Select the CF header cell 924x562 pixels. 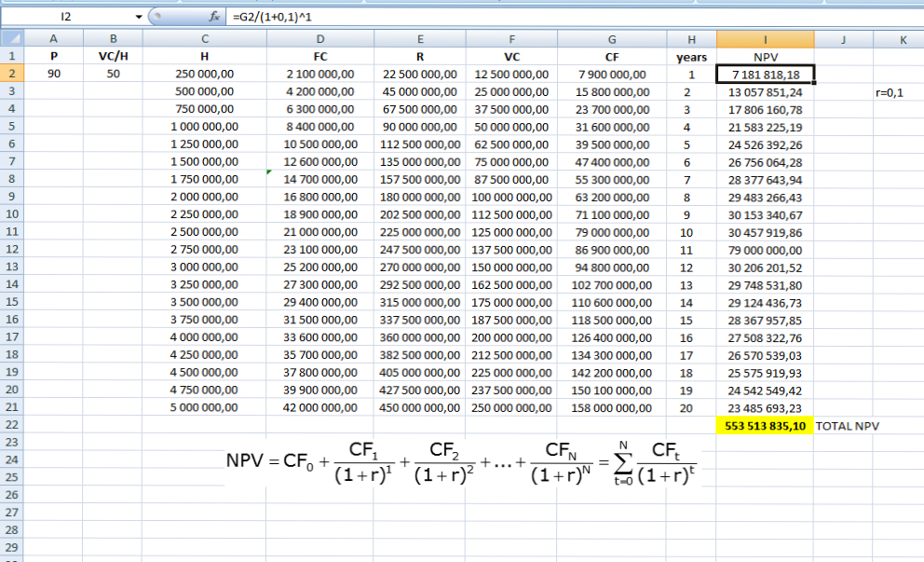tap(611, 56)
